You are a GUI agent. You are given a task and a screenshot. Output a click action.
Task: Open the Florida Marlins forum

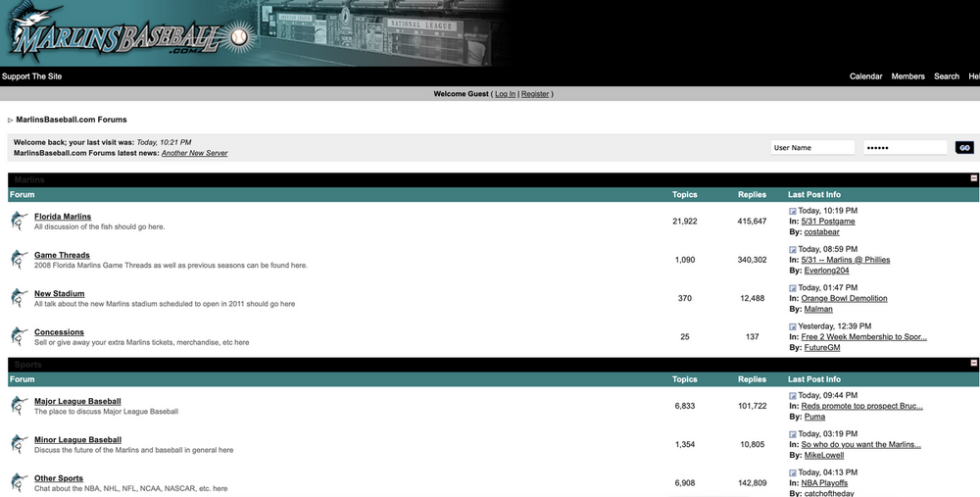point(63,217)
